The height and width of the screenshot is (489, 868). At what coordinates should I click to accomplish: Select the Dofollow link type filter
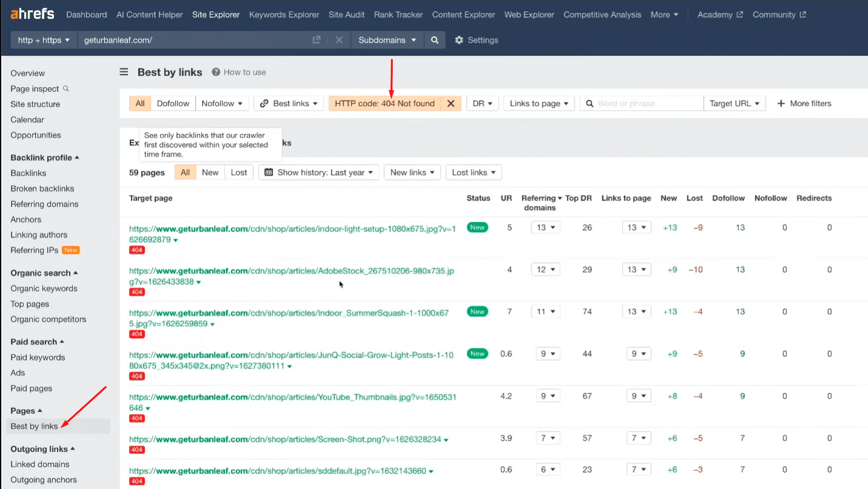coord(173,104)
